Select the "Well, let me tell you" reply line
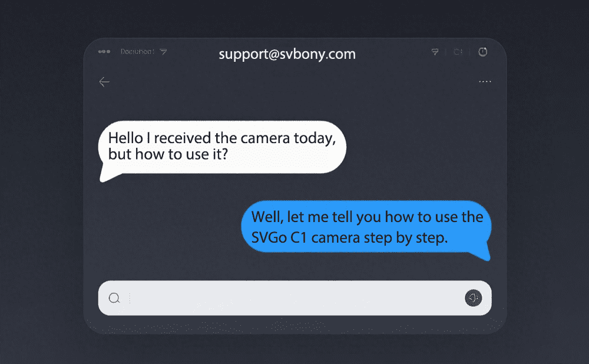Viewport: 589px width, 364px height. coord(367,216)
